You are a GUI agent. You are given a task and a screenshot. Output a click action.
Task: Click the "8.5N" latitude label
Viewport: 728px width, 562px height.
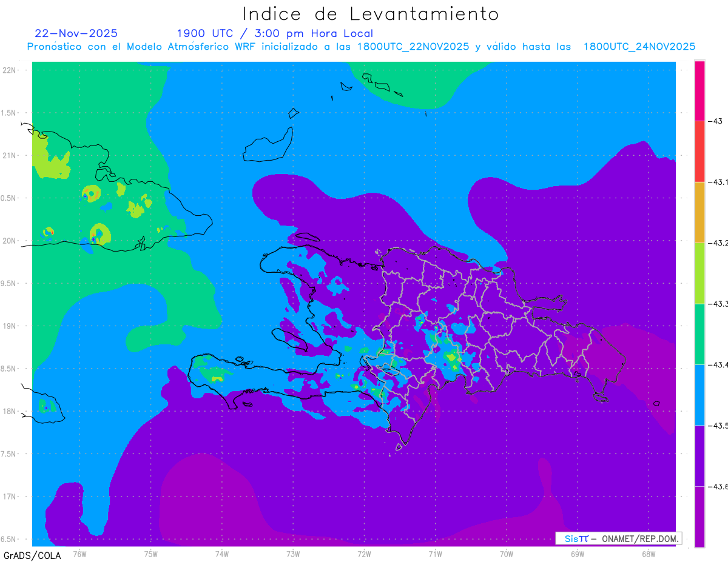point(8,369)
